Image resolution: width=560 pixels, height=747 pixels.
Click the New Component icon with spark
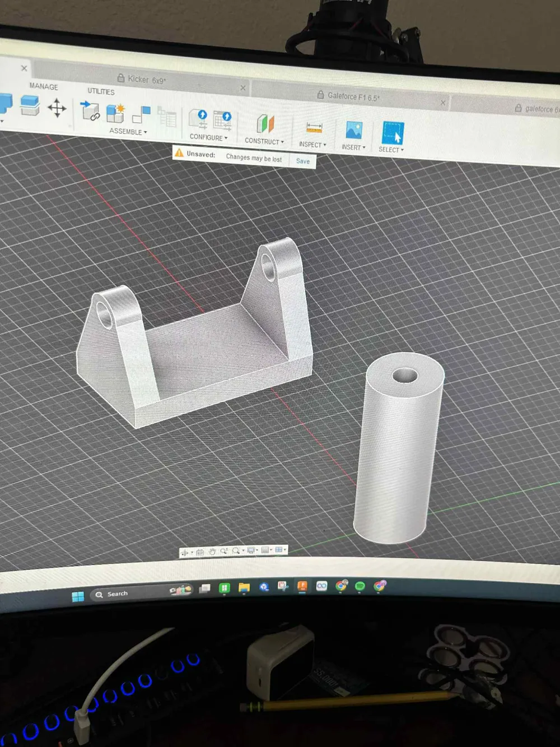[115, 113]
